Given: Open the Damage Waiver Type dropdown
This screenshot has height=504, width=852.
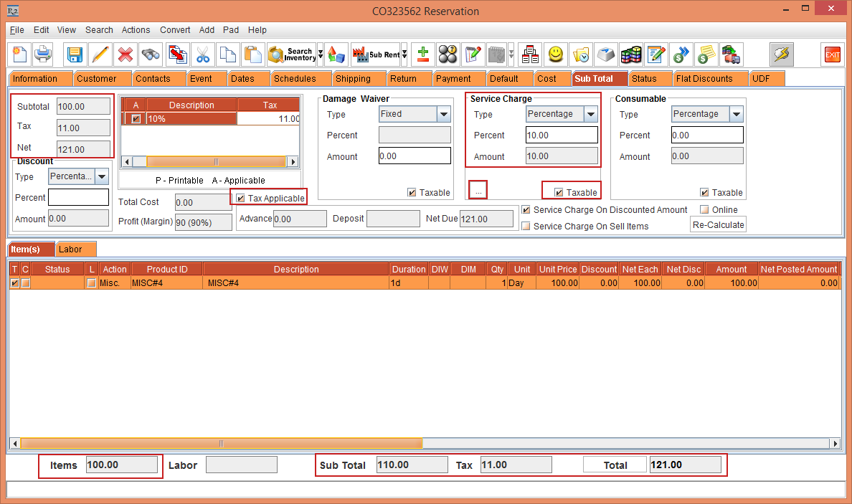Looking at the screenshot, I should pyautogui.click(x=443, y=114).
